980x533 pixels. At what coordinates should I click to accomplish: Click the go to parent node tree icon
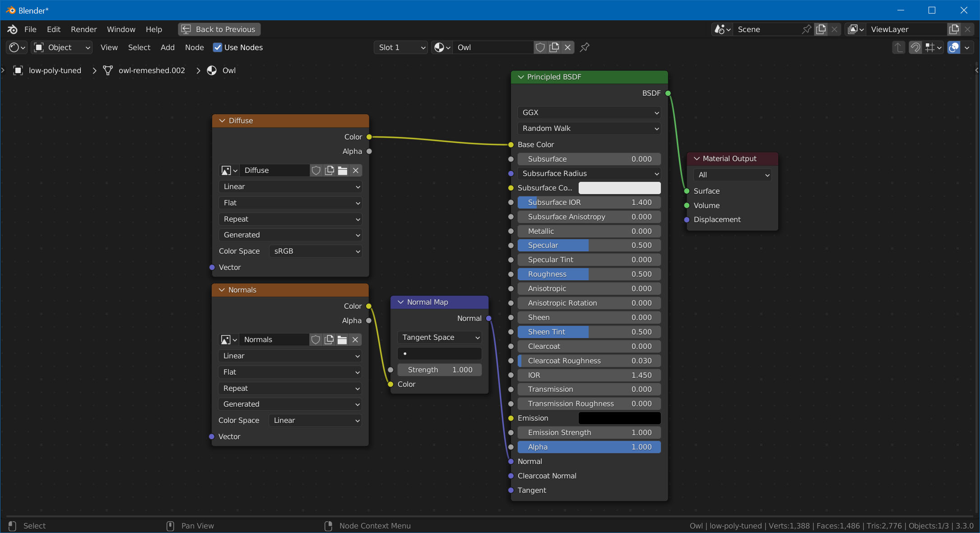(x=898, y=47)
